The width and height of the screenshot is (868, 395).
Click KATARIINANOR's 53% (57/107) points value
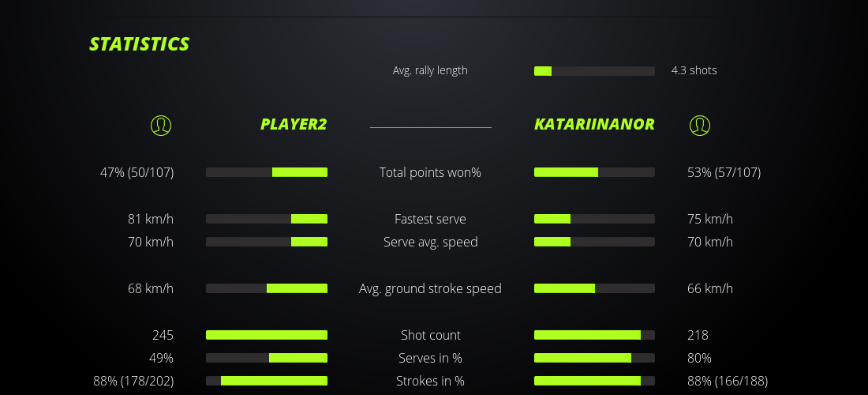coord(724,172)
